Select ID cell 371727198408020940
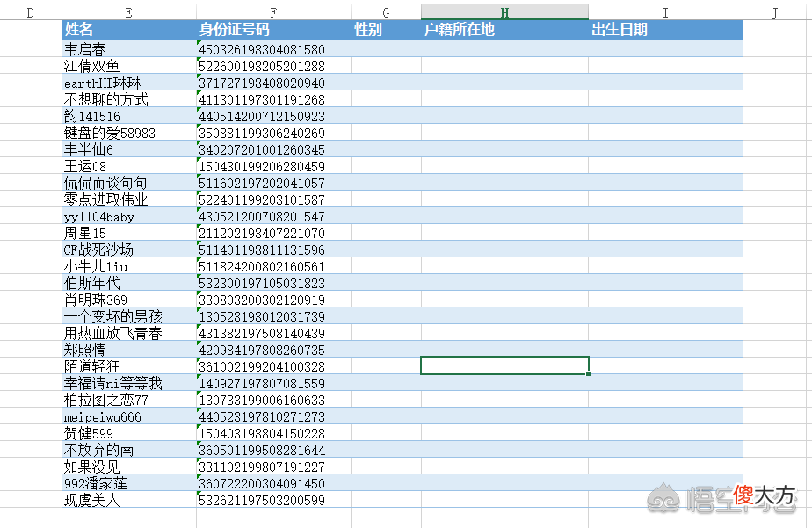The width and height of the screenshot is (812, 528). tap(273, 83)
